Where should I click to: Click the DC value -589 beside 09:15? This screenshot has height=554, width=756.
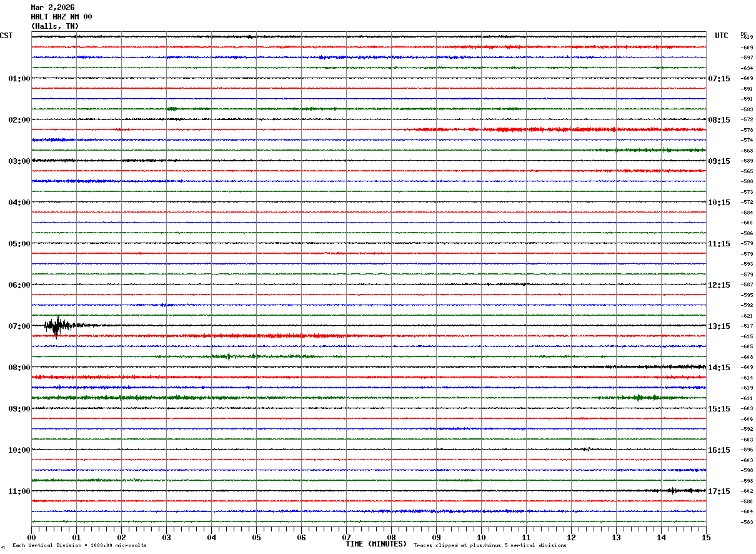(x=747, y=161)
